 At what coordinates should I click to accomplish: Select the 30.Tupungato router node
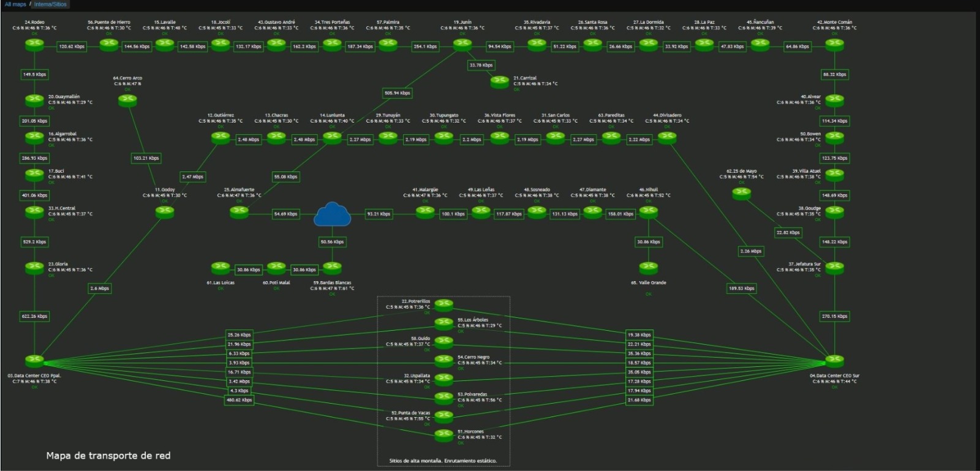[x=444, y=138]
